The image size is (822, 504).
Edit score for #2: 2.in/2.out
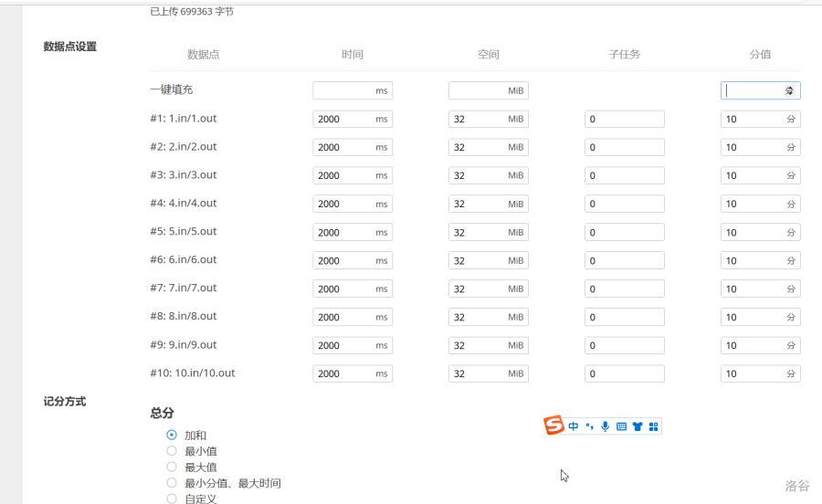coord(760,147)
